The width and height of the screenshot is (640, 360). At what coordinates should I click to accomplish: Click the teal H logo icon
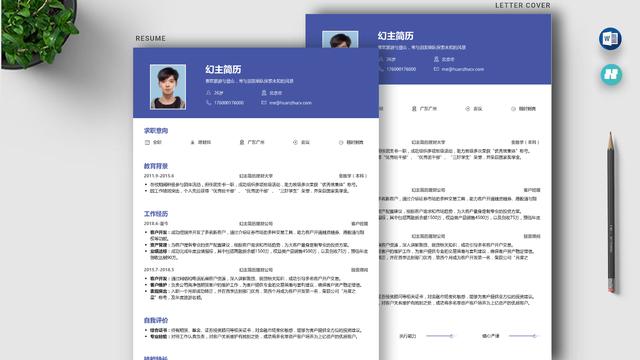point(611,74)
